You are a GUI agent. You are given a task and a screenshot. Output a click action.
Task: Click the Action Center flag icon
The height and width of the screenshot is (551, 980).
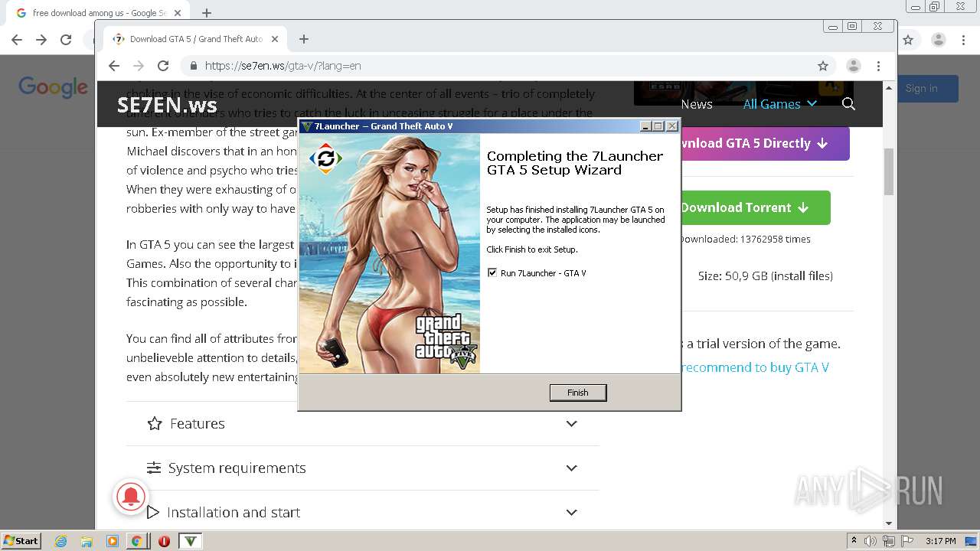point(906,541)
